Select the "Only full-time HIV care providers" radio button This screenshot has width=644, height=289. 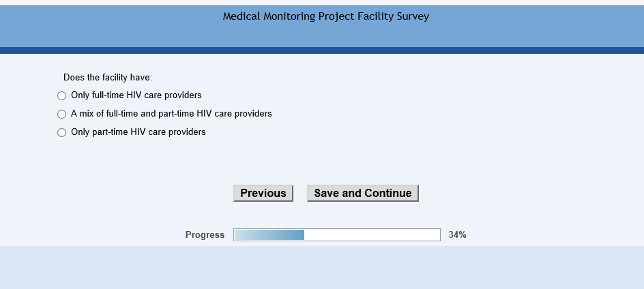(62, 96)
